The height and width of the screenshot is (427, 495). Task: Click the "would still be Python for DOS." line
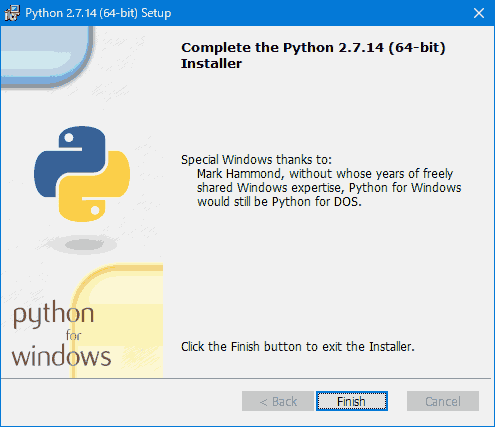(279, 202)
